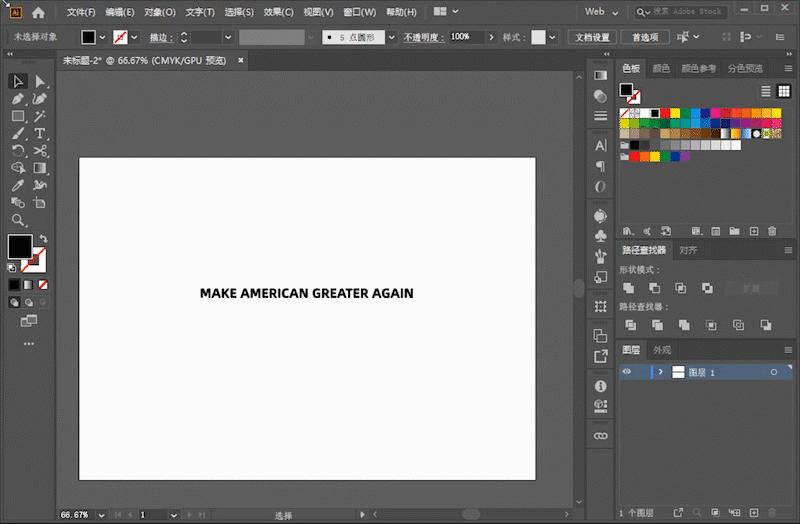
Task: Swap fill and stroke colors
Action: click(43, 238)
